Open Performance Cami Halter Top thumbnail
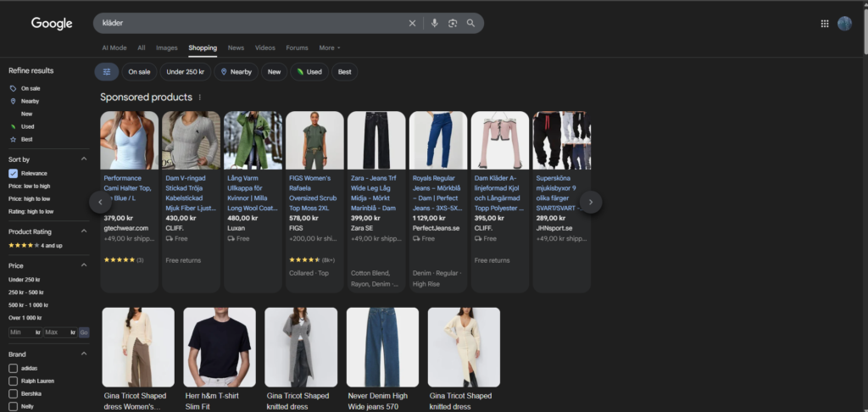 [x=130, y=141]
